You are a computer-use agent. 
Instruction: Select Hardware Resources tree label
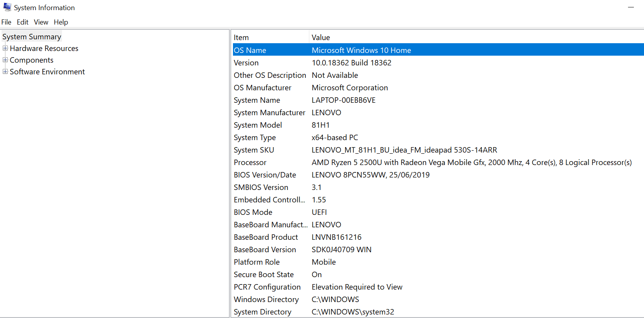pyautogui.click(x=44, y=48)
